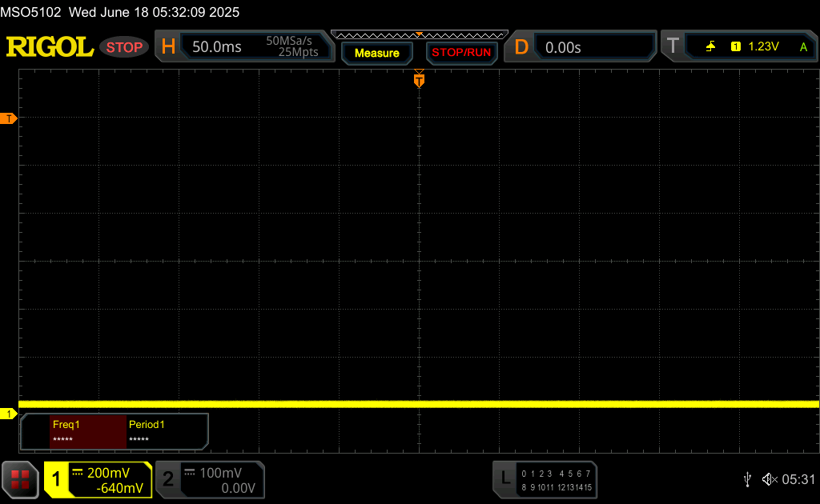The image size is (820, 504).
Task: Click the red STOP status indicator
Action: click(x=124, y=47)
